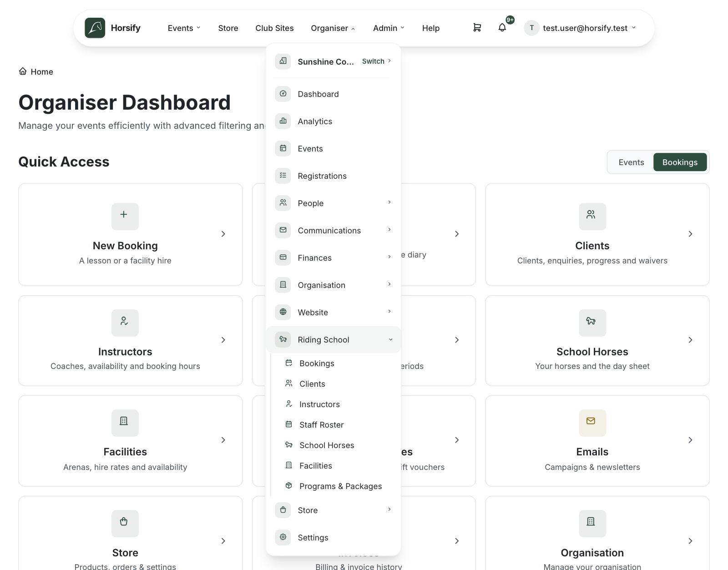Switch quick access to Events view

[631, 162]
